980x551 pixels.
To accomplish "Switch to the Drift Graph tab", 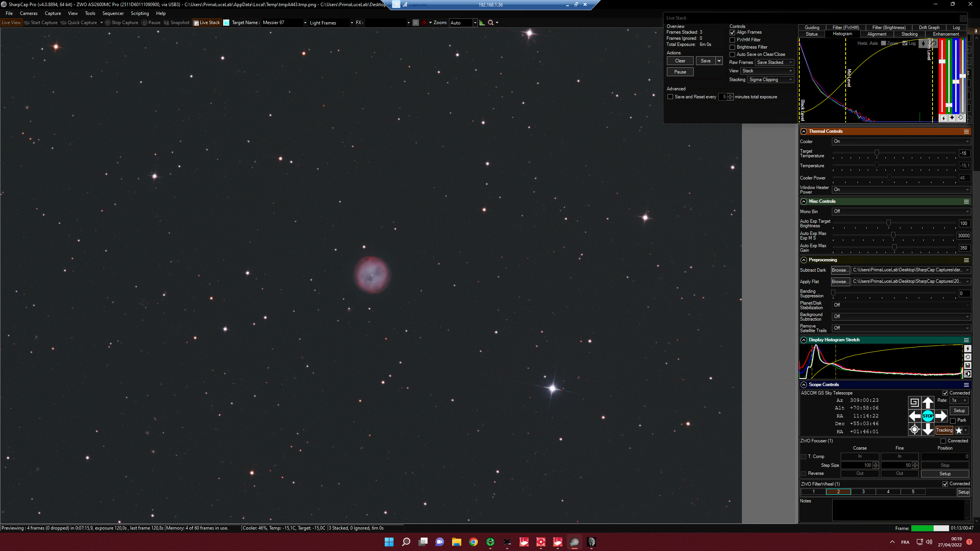I will 929,28.
